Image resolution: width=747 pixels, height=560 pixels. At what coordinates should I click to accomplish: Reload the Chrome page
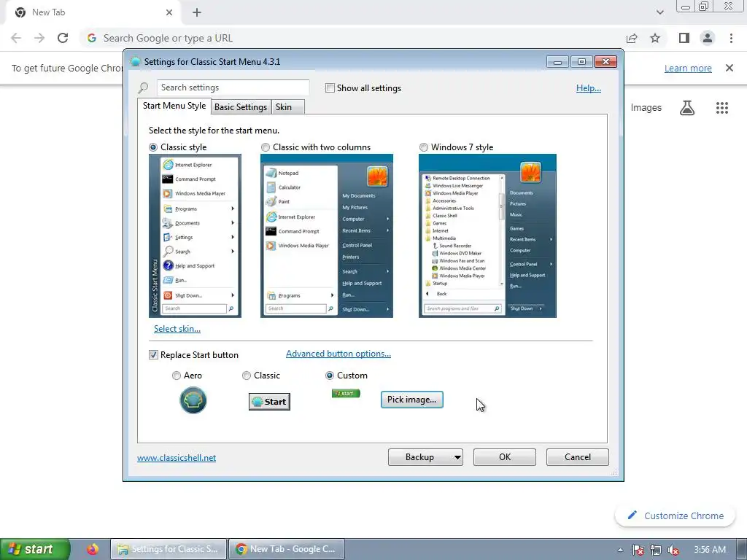tap(63, 38)
